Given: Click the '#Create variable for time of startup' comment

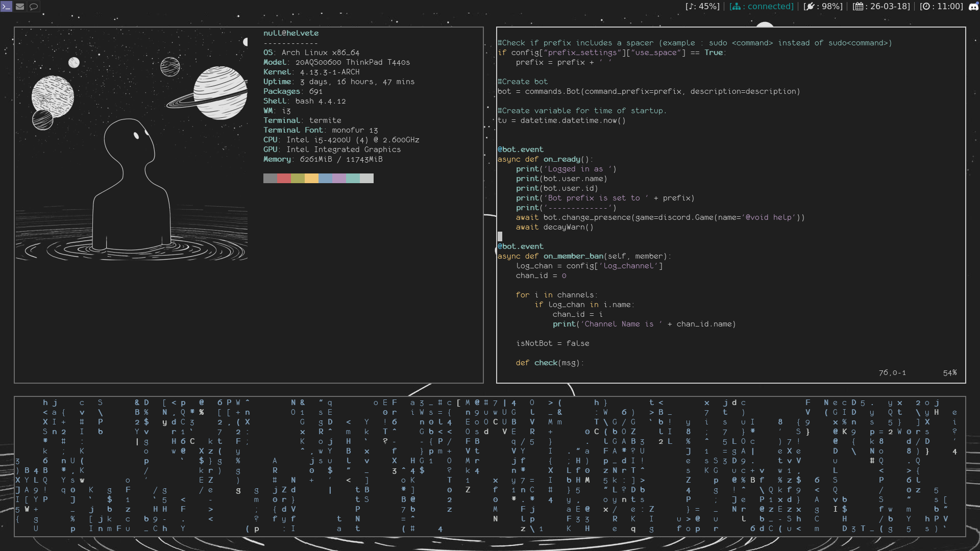Looking at the screenshot, I should click(582, 111).
